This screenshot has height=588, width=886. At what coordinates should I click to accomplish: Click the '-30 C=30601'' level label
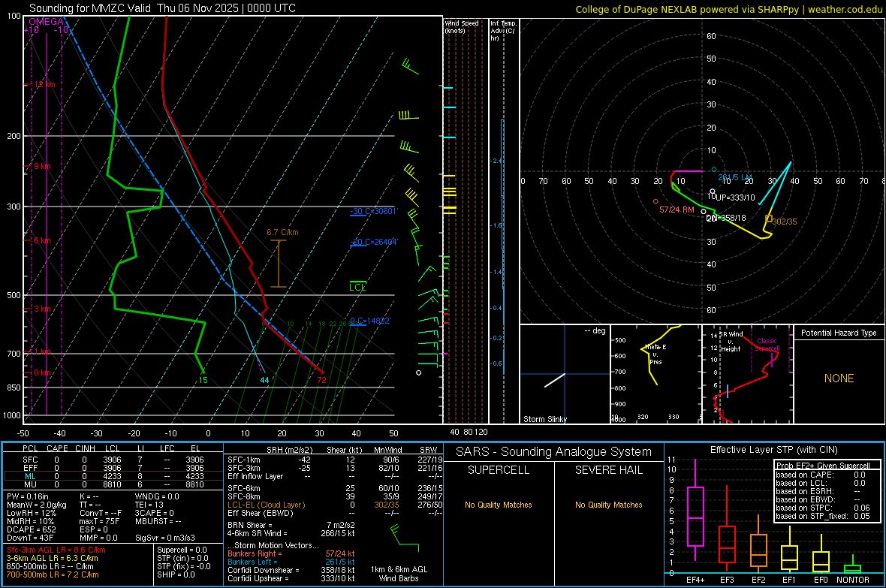tap(374, 211)
